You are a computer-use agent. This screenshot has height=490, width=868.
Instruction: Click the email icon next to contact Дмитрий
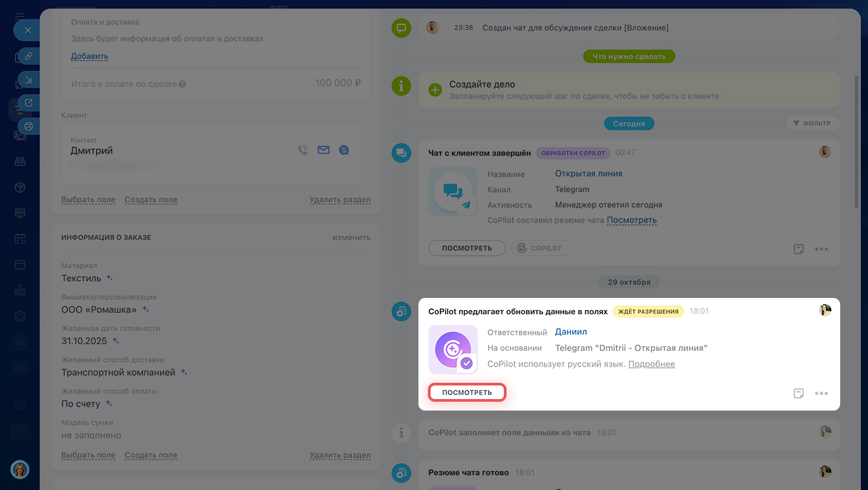(x=323, y=150)
